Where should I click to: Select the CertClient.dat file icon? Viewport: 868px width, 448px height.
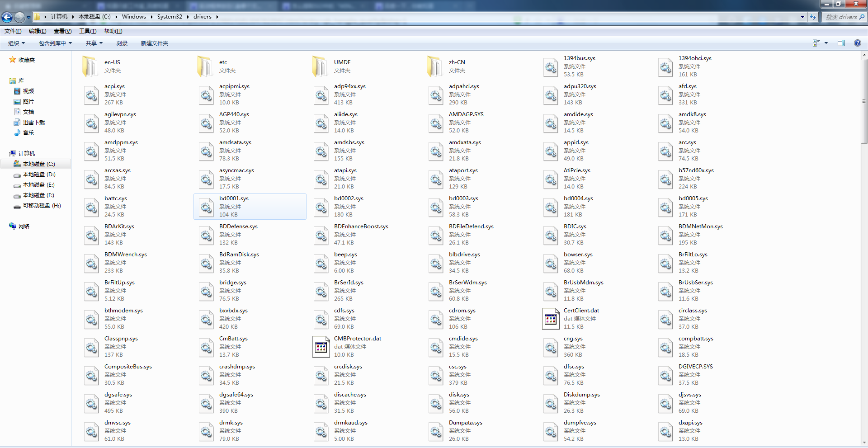pos(551,319)
